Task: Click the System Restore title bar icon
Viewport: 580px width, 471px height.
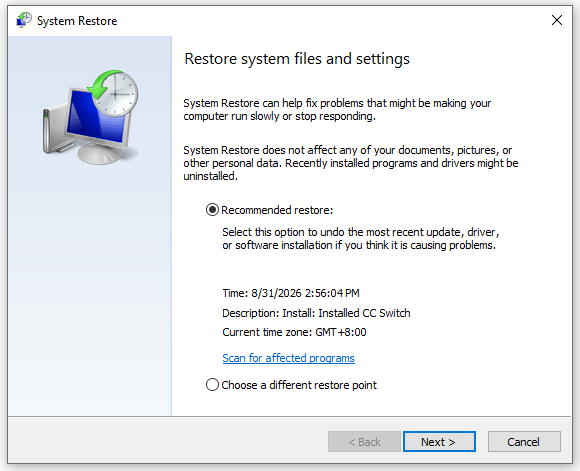Action: point(24,20)
